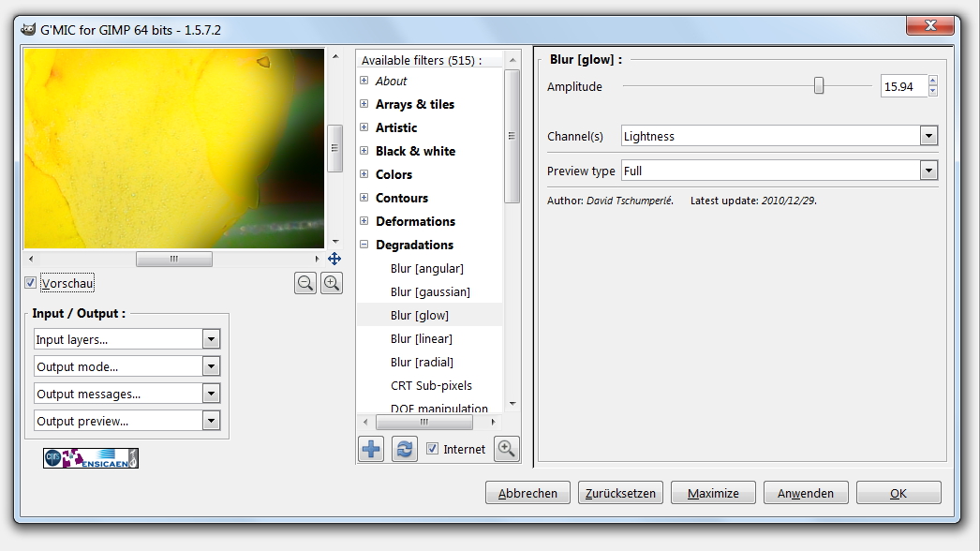Increase Amplitude with the up spinner arrow
Viewport: 980px width, 551px height.
coord(933,80)
